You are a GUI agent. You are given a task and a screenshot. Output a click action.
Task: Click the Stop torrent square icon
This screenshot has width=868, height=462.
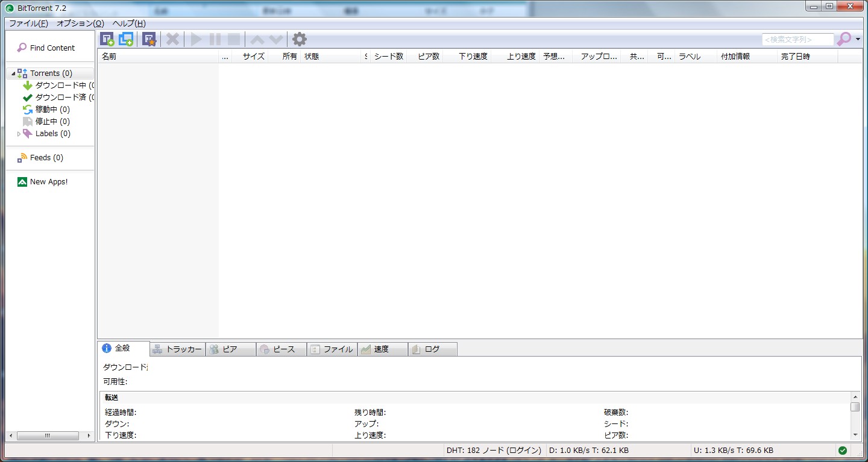point(234,39)
